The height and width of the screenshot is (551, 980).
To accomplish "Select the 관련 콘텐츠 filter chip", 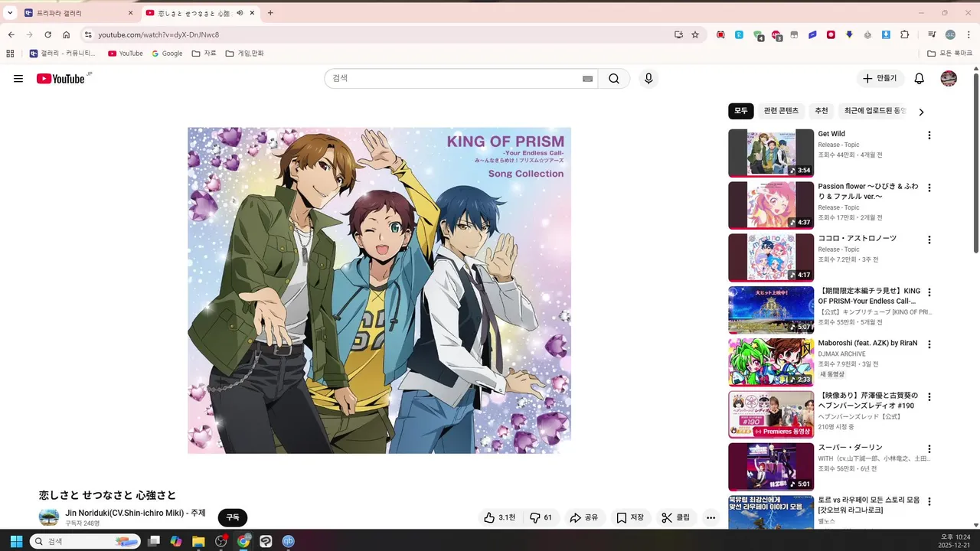I will tap(781, 111).
